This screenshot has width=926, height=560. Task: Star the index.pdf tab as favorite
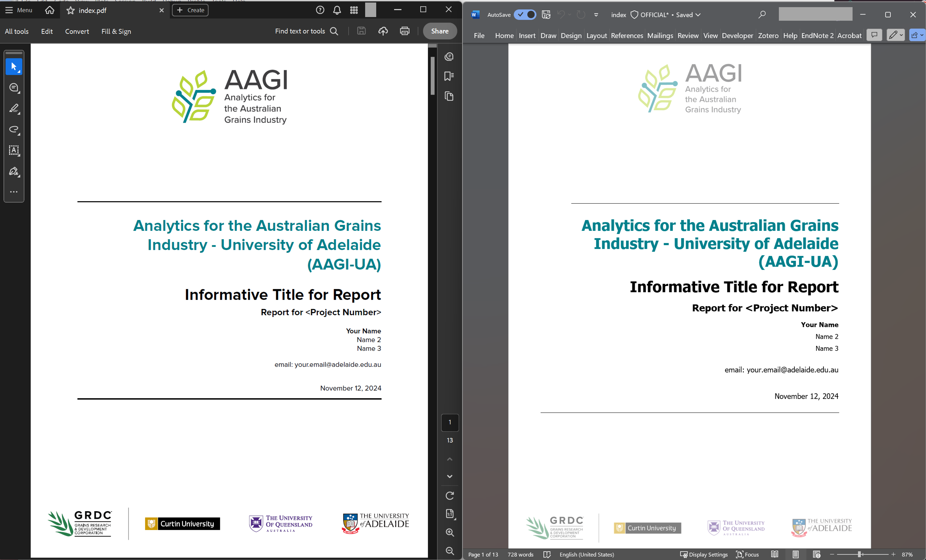[x=70, y=11]
